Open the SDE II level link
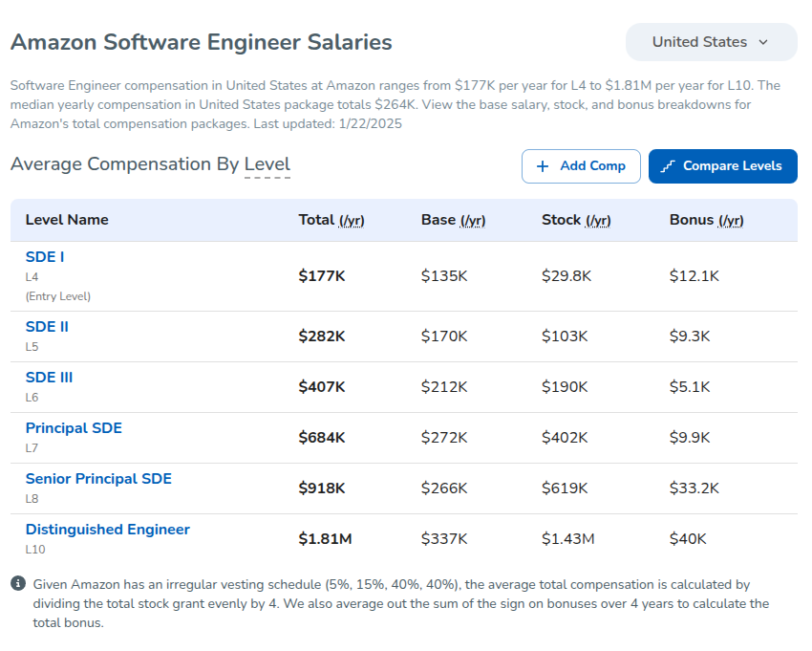Viewport: 812px width, 651px height. [x=47, y=327]
